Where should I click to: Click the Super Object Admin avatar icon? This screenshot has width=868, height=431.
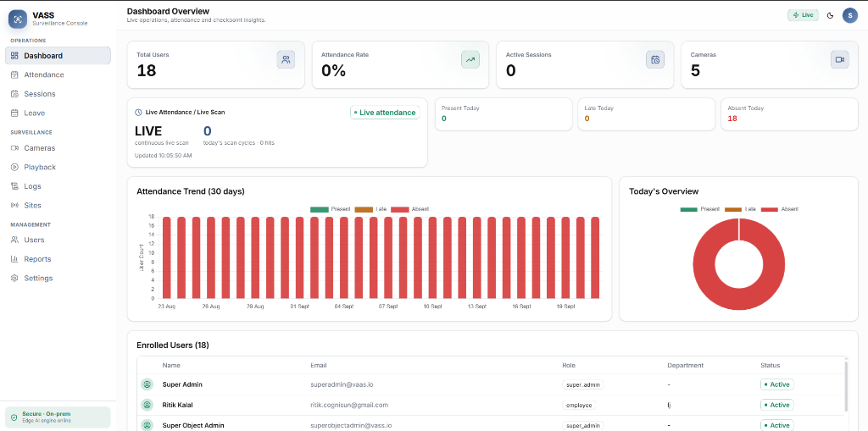(x=147, y=425)
